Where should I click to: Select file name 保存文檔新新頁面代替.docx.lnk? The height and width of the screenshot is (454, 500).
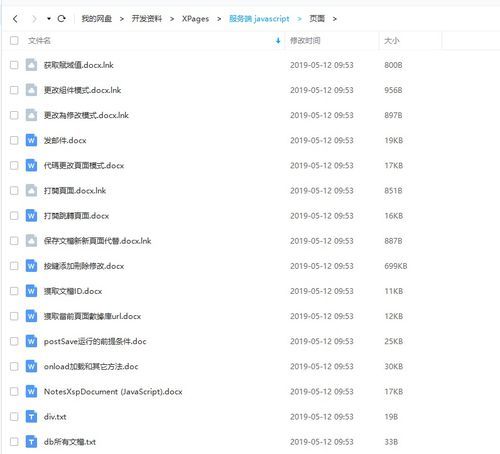[98, 241]
